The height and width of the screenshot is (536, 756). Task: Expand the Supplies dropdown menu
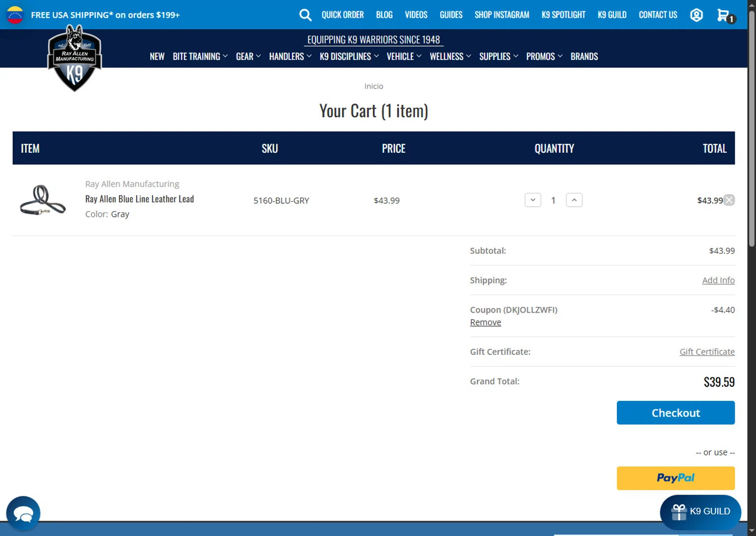tap(499, 56)
